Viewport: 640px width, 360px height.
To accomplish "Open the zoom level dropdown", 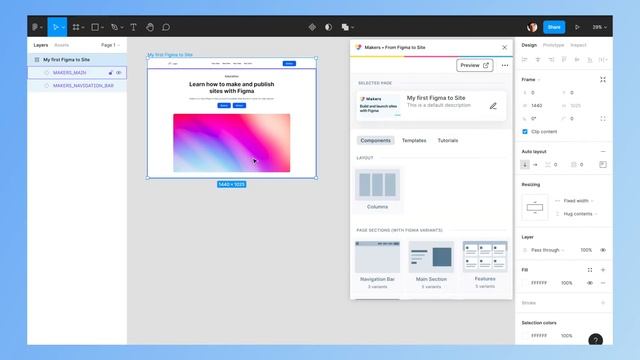I will (x=599, y=27).
